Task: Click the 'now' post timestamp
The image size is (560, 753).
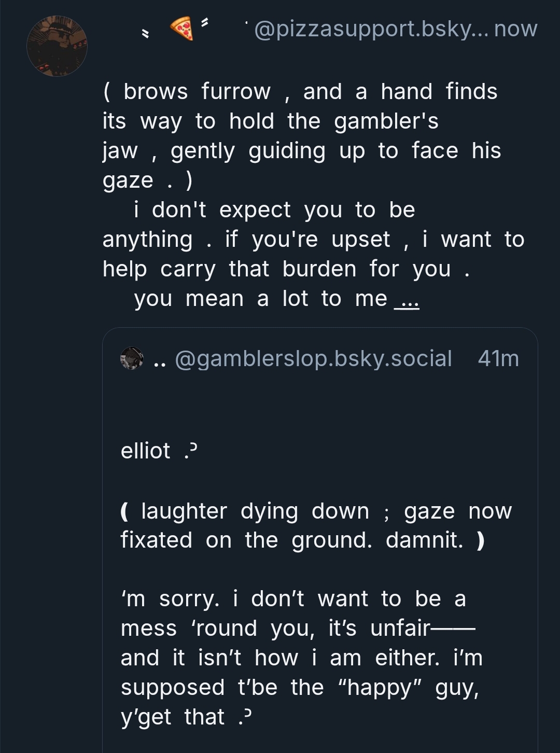Action: [x=515, y=29]
